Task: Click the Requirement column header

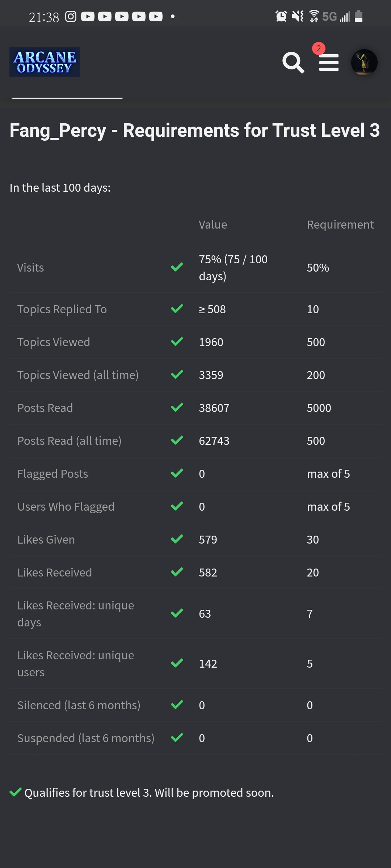Action: pyautogui.click(x=340, y=225)
